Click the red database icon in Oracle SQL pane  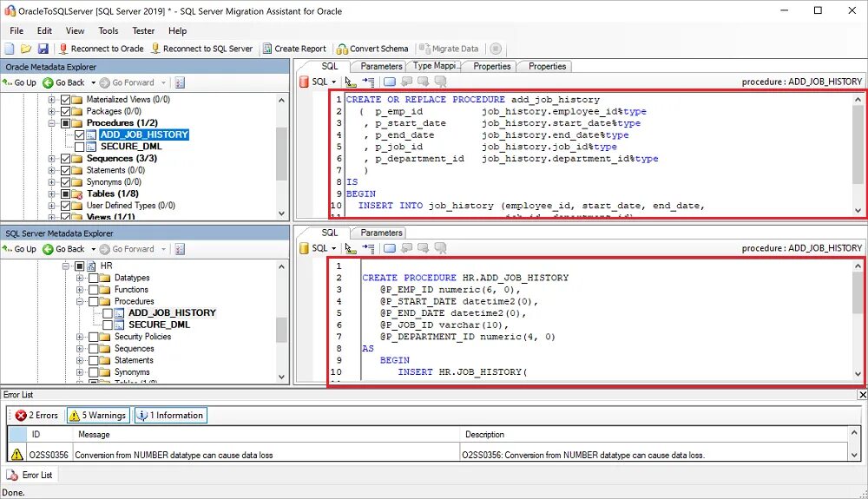(304, 82)
